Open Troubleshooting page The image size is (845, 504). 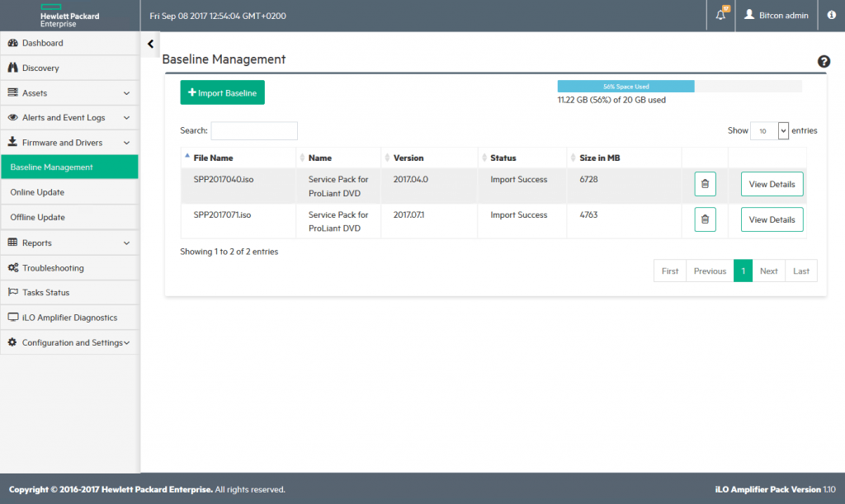[69, 267]
